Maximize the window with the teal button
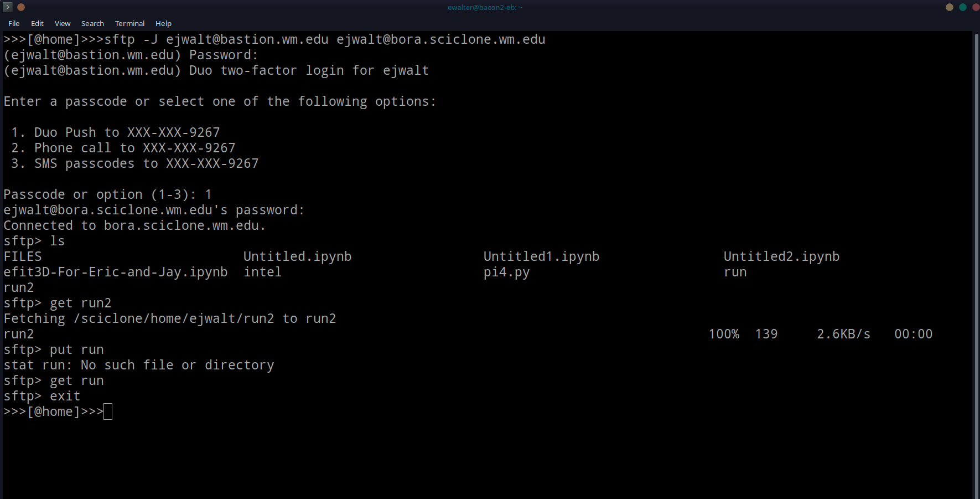 pyautogui.click(x=963, y=7)
